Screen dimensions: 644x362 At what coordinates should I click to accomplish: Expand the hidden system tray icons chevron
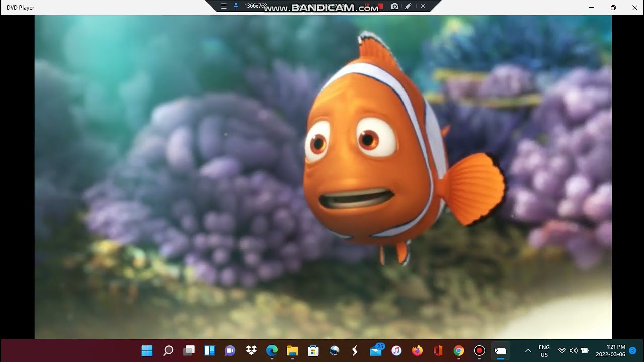click(528, 351)
